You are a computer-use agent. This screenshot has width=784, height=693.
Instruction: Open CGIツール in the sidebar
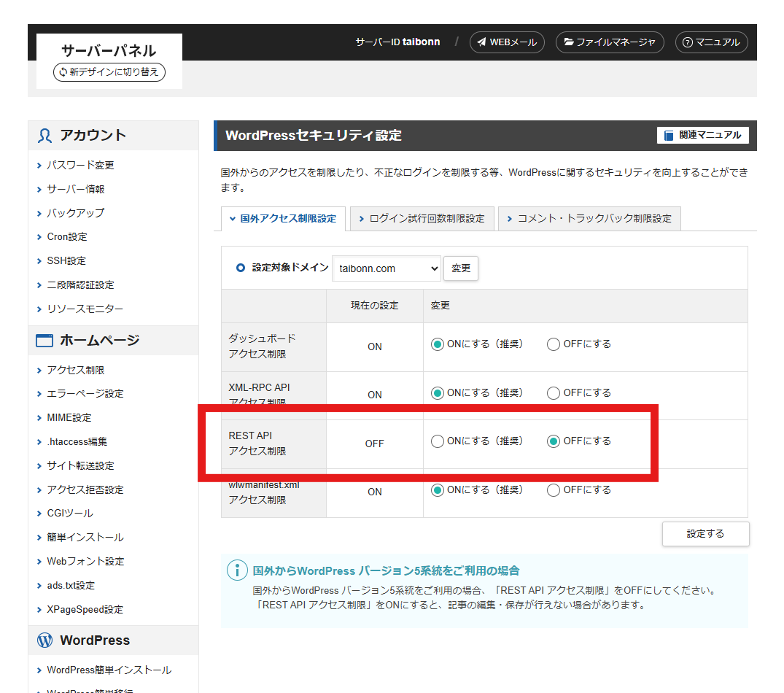coord(70,514)
